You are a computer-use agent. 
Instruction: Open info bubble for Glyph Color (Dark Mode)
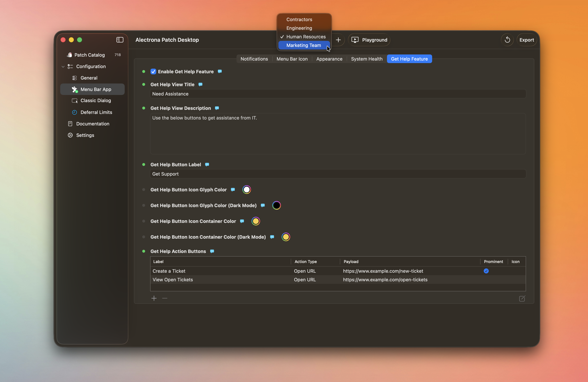click(x=263, y=205)
